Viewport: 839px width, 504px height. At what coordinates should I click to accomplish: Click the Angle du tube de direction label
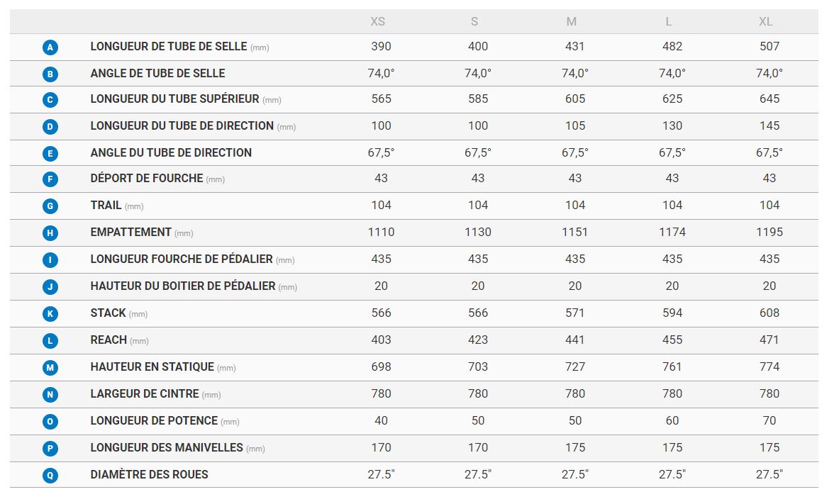pos(171,152)
